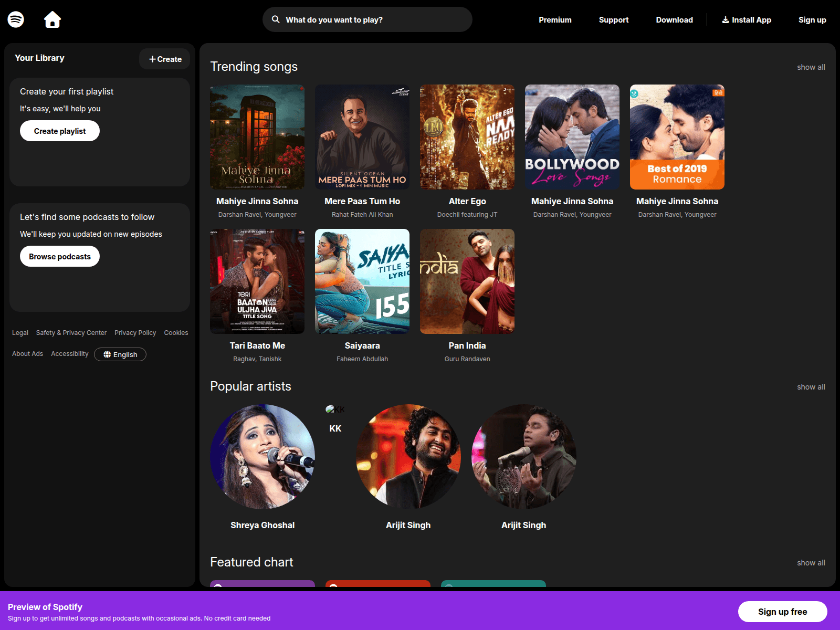Viewport: 840px width, 630px height.
Task: Open Tari Baato Me cover art
Action: click(257, 281)
